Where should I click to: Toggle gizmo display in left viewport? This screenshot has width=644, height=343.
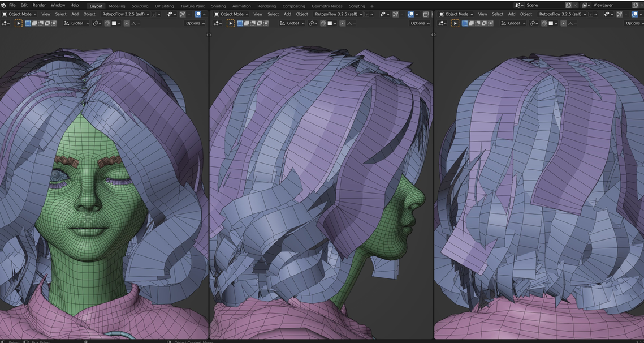point(183,14)
